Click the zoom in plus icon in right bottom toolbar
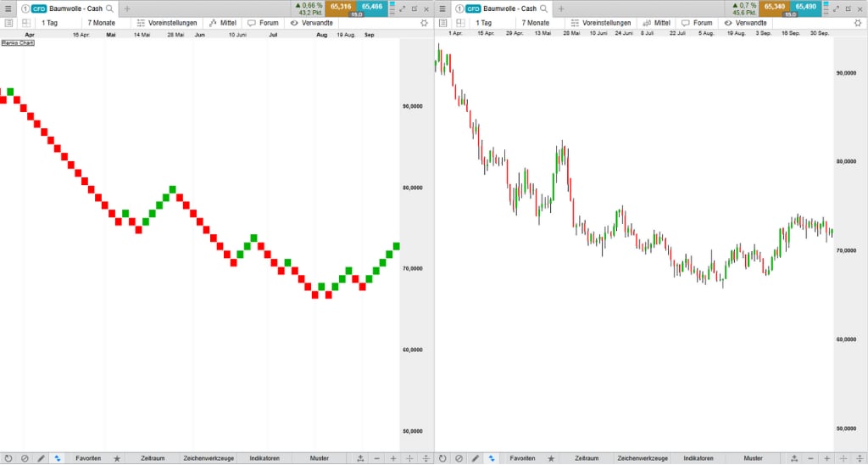Viewport: 868px width, 465px height. [x=827, y=458]
